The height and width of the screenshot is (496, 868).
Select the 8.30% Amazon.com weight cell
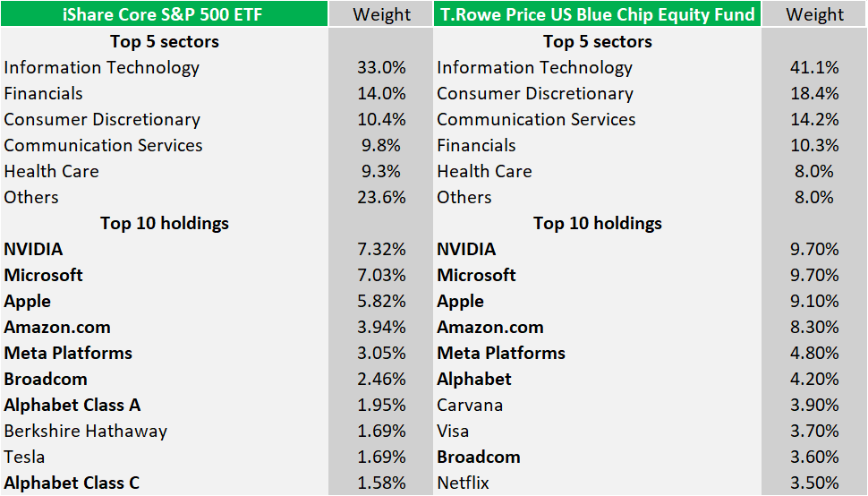pos(814,327)
